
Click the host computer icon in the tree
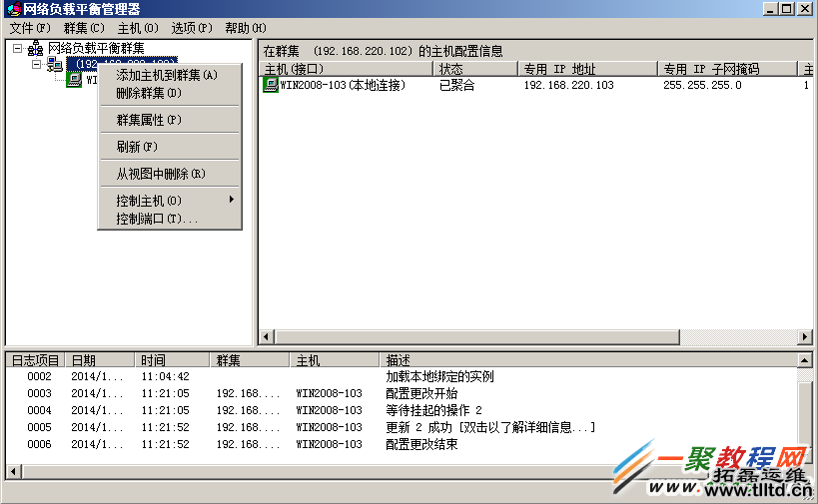(74, 80)
